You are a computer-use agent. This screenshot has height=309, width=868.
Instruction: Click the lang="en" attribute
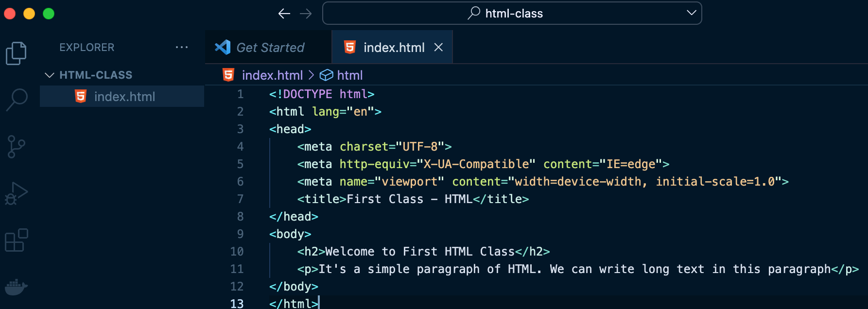pos(343,111)
